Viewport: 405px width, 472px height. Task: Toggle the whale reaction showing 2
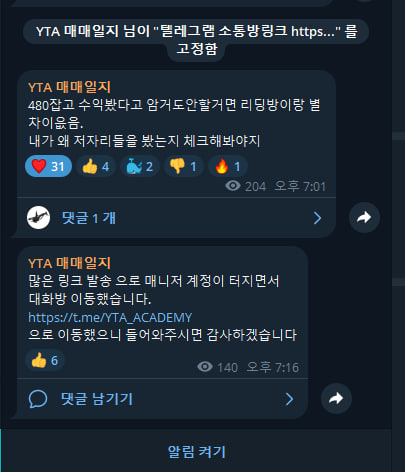140,166
